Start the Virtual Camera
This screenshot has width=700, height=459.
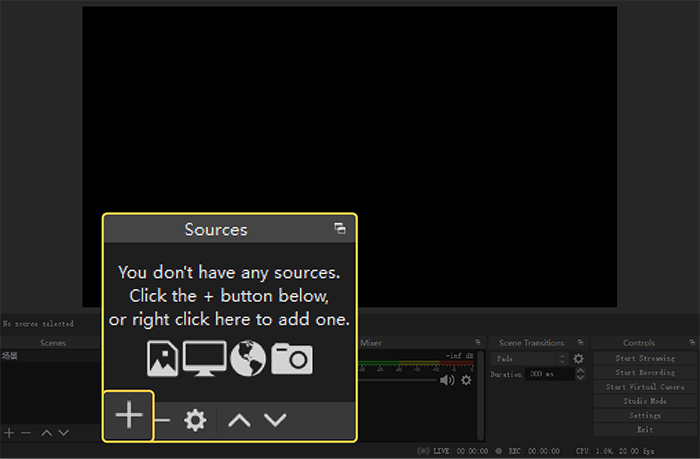pyautogui.click(x=645, y=387)
